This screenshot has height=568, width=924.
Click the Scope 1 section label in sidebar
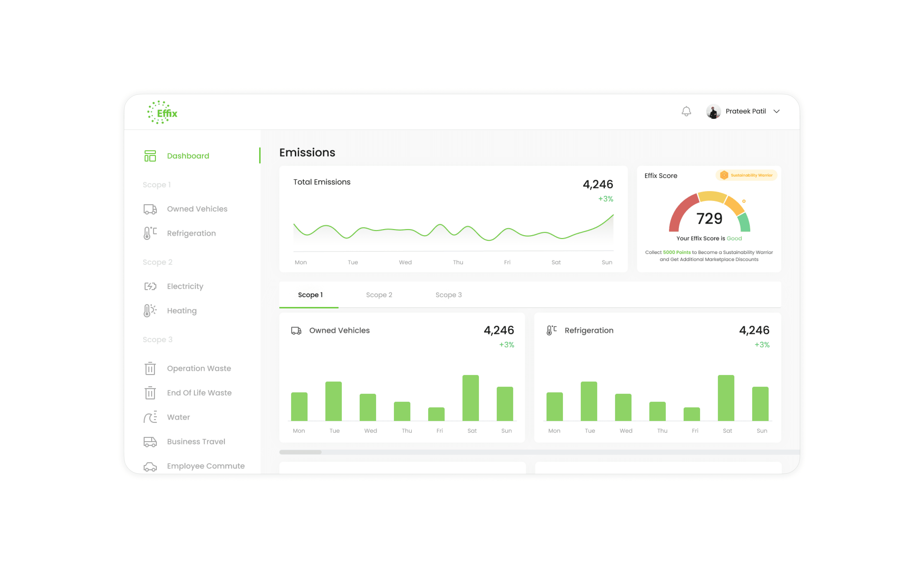(x=157, y=185)
